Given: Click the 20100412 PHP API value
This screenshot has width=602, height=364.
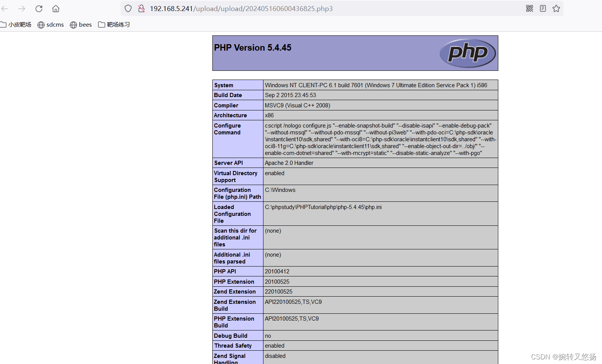Looking at the screenshot, I should click(x=277, y=271).
